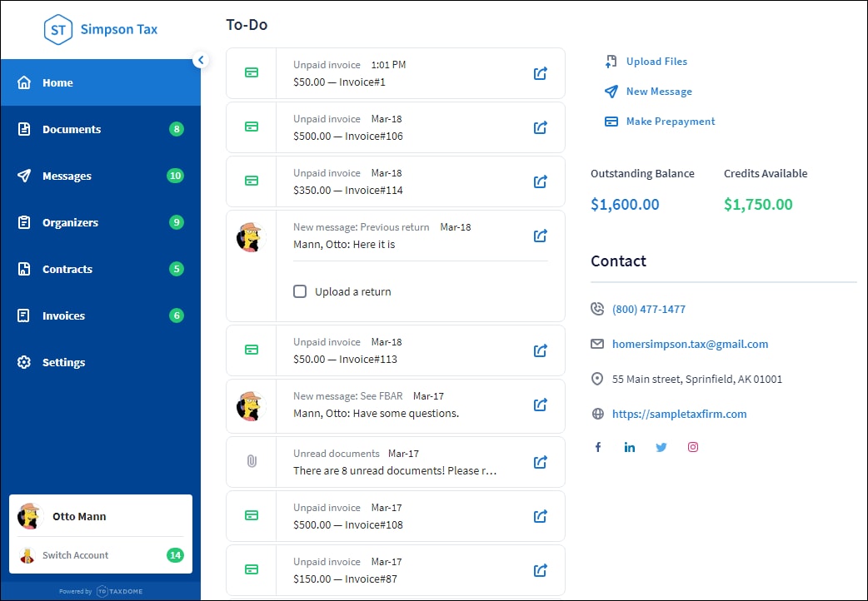Collapse the sidebar with the chevron arrow

(201, 59)
